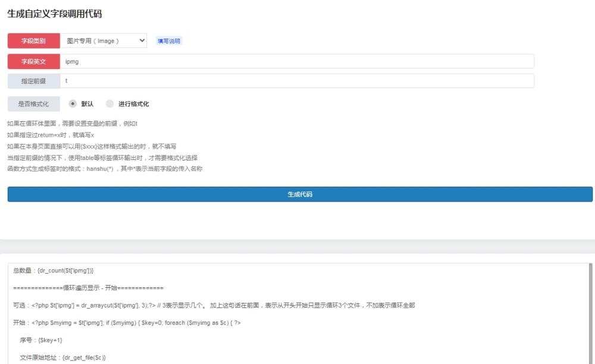
Task: Select the 进行格式化 radio button
Action: [x=109, y=103]
